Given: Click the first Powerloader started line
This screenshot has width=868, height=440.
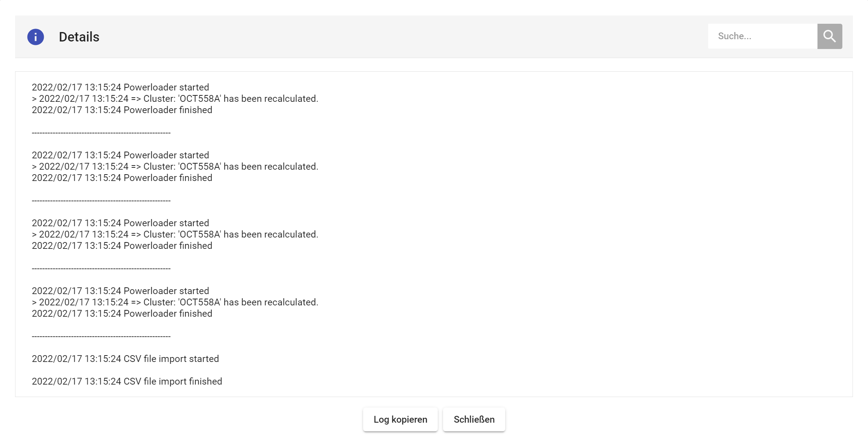Looking at the screenshot, I should (x=120, y=87).
